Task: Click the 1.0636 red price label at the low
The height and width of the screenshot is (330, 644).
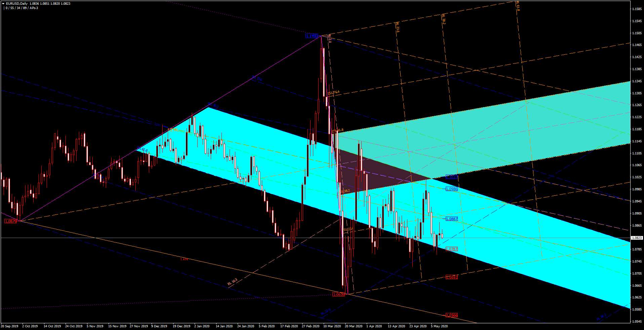Action: [x=338, y=294]
